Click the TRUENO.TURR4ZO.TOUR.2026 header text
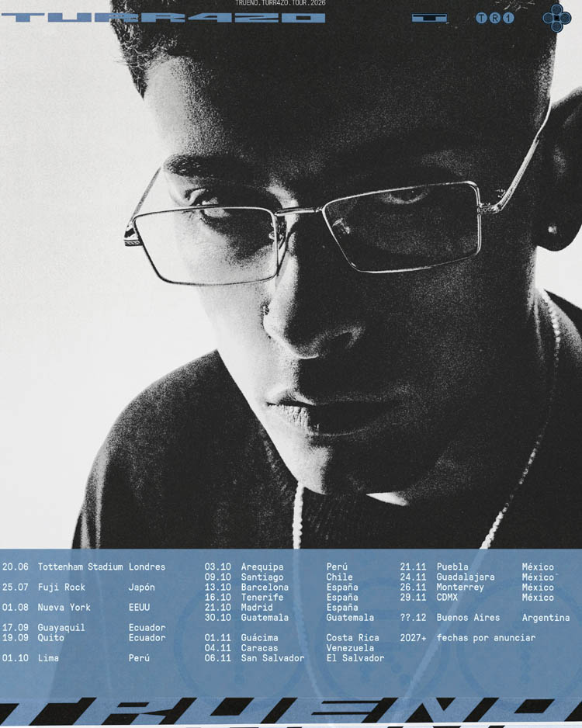The height and width of the screenshot is (728, 582). [x=280, y=3]
